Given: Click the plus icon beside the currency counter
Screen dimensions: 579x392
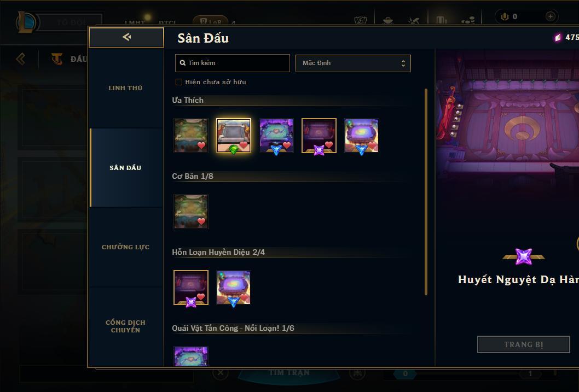Looking at the screenshot, I should pos(550,16).
